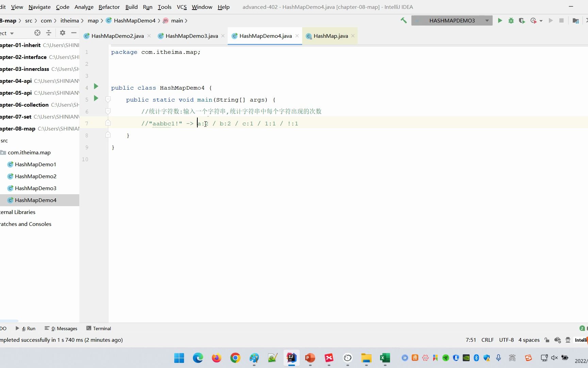
Task: Open the VCS menu
Action: pyautogui.click(x=182, y=7)
